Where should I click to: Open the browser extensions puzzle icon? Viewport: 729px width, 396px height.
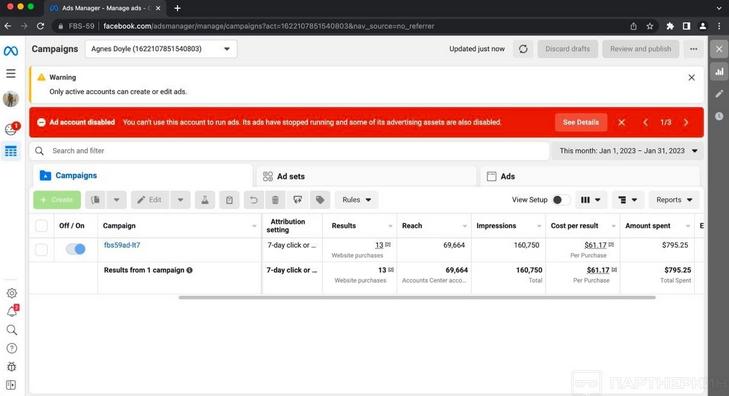tap(670, 26)
